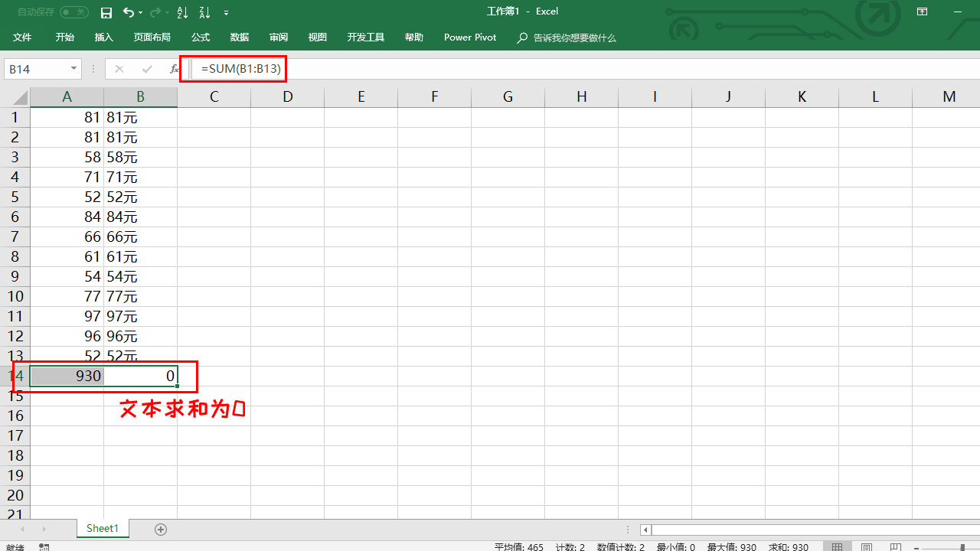Image resolution: width=980 pixels, height=551 pixels.
Task: Switch to Normal view icon
Action: (x=838, y=547)
